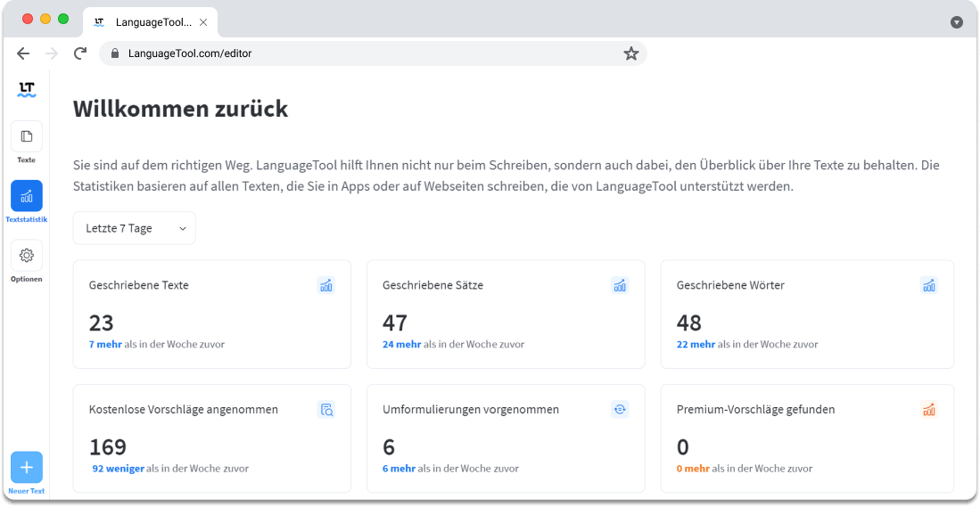Click the number 48 on Geschriebene Wörter

tap(689, 323)
